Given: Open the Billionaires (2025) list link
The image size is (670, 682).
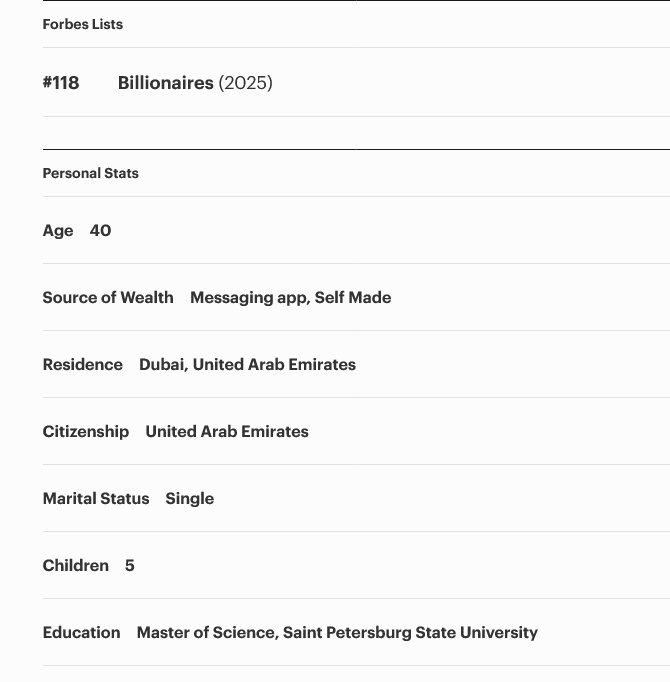Looking at the screenshot, I should (195, 83).
